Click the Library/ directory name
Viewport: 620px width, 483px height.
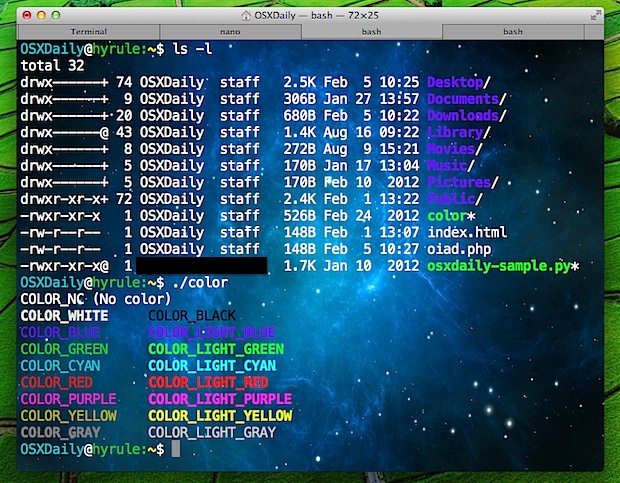point(459,132)
